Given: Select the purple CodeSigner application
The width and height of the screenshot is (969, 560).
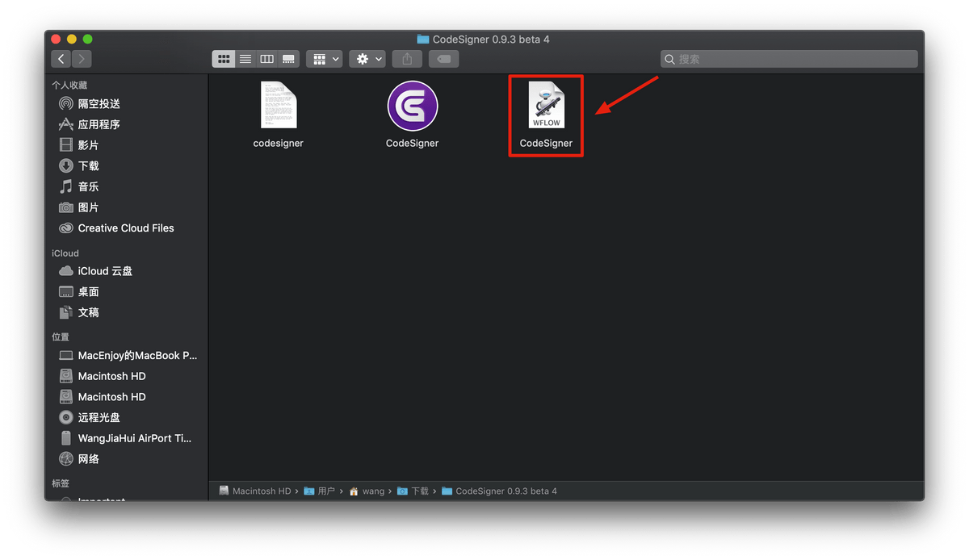Looking at the screenshot, I should click(x=413, y=115).
